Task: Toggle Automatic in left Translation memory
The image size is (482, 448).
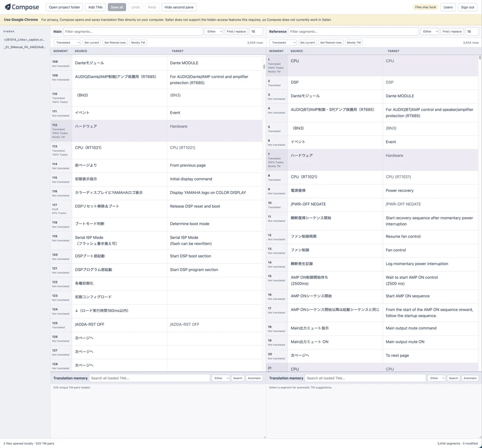Action: tap(254, 378)
